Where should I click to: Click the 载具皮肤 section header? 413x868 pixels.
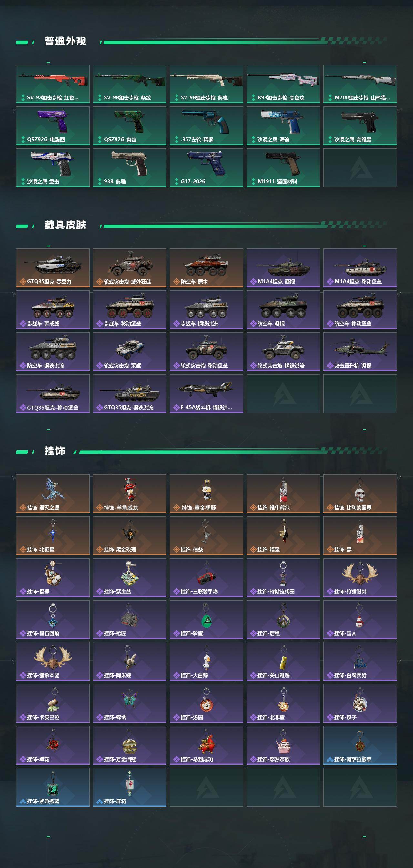click(x=65, y=225)
